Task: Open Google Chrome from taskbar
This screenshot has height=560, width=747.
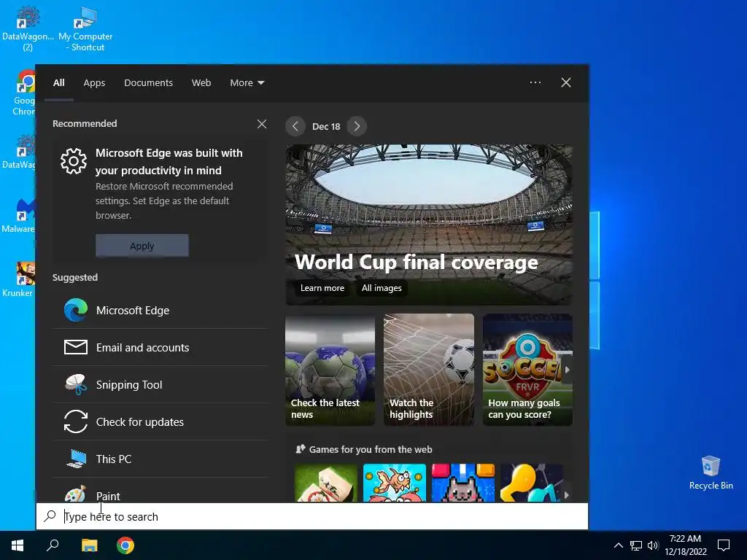Action: (125, 545)
